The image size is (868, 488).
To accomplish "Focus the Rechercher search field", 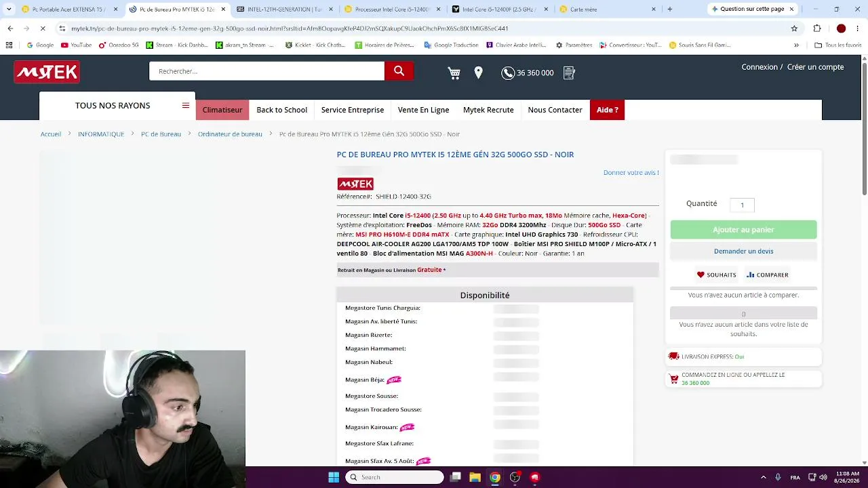I will pyautogui.click(x=267, y=71).
